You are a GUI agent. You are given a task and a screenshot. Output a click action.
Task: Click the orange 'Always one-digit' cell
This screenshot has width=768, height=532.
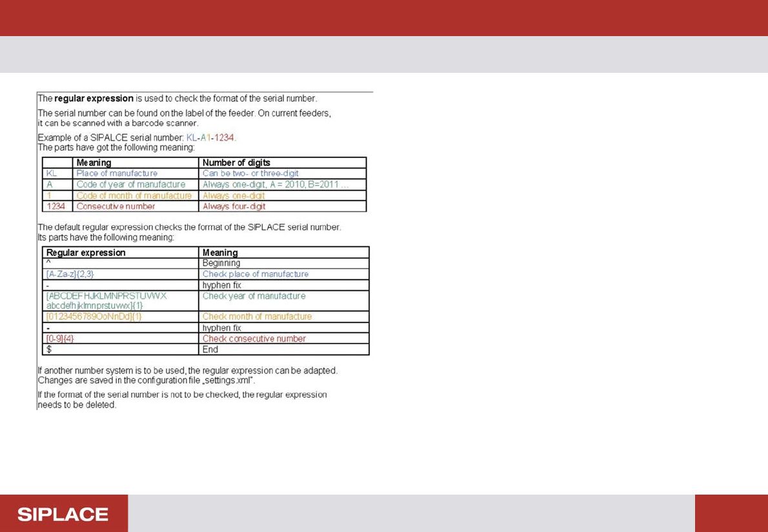point(283,195)
